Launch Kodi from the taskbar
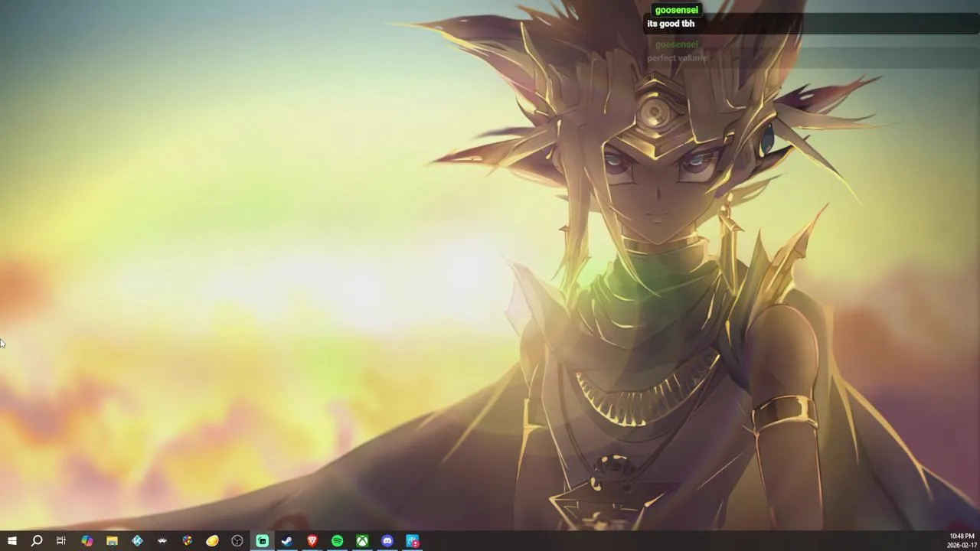 pyautogui.click(x=137, y=541)
